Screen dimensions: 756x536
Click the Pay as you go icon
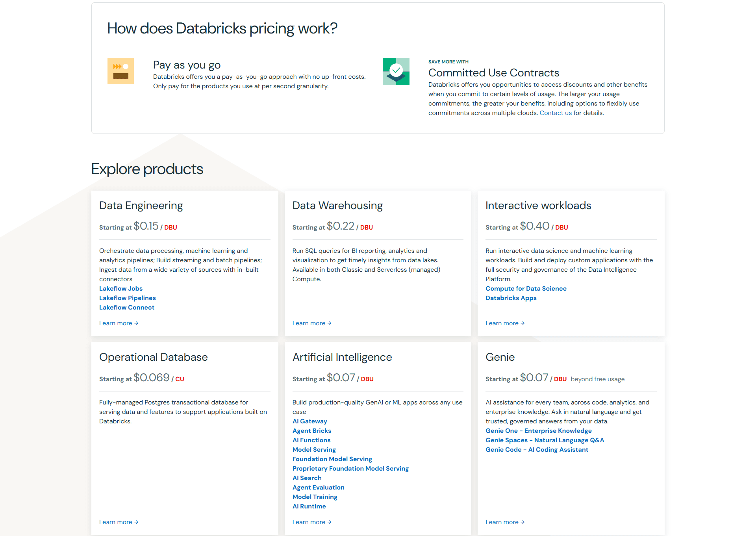point(120,71)
